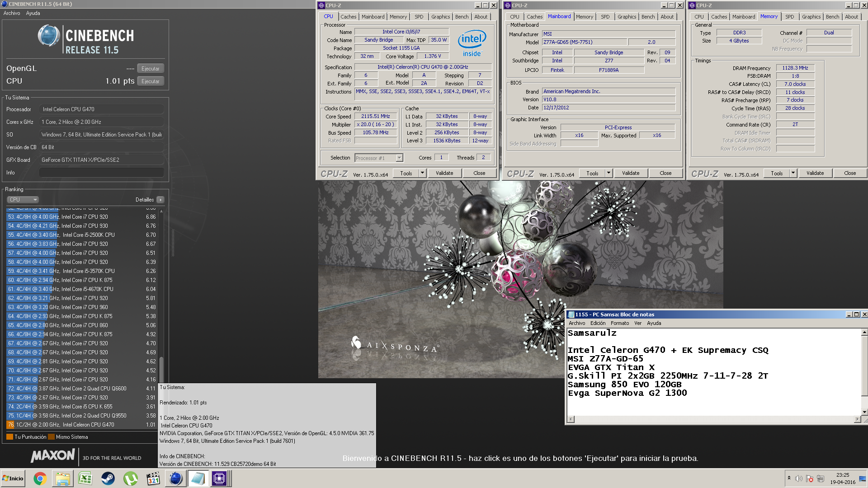Click the Notepad title bar icon
This screenshot has height=488, width=868.
pos(571,314)
